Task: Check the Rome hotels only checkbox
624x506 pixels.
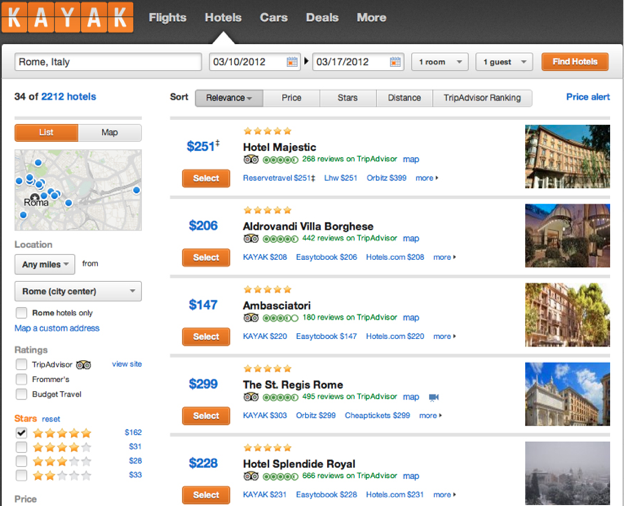Action: tap(21, 313)
